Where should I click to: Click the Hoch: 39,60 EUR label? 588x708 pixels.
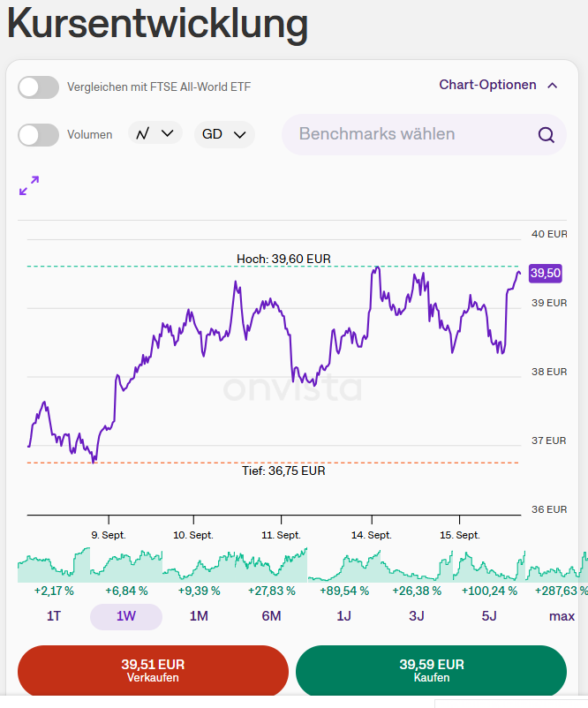coord(283,259)
